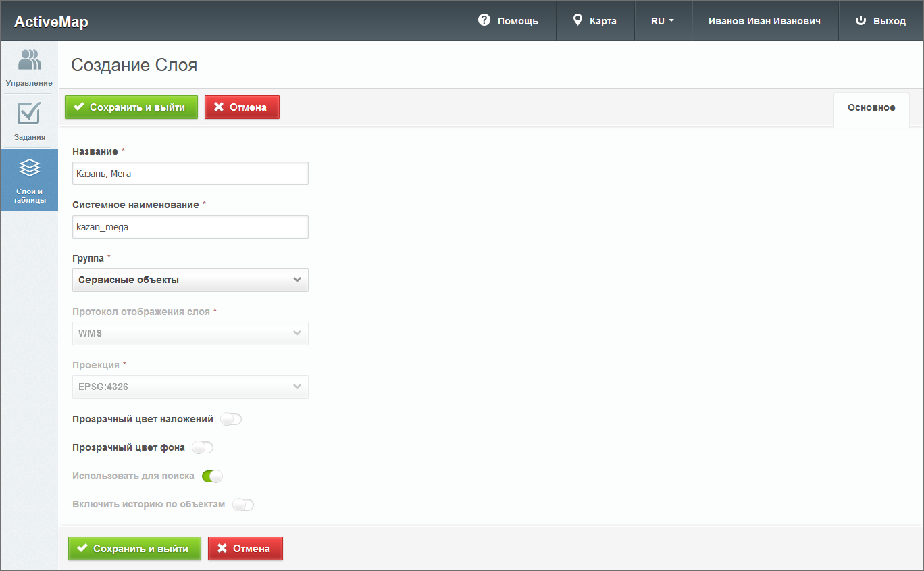Image resolution: width=924 pixels, height=571 pixels.
Task: Open the Управление users icon in sidebar
Action: coord(29,60)
